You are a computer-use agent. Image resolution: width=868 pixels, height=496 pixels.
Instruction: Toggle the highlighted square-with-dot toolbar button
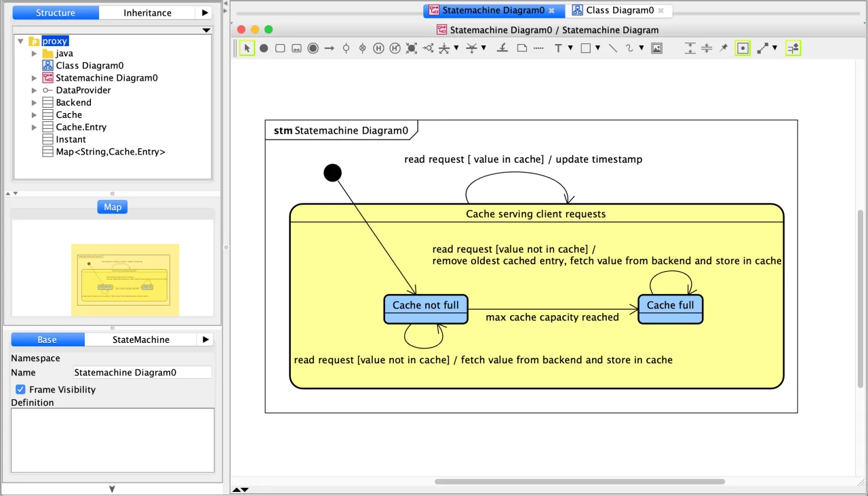tap(743, 48)
